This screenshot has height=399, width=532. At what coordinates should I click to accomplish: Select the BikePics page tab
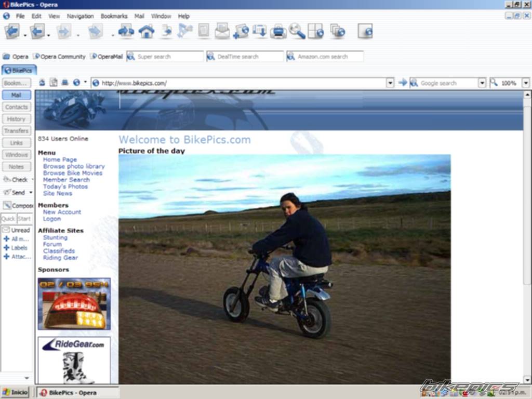coord(19,70)
